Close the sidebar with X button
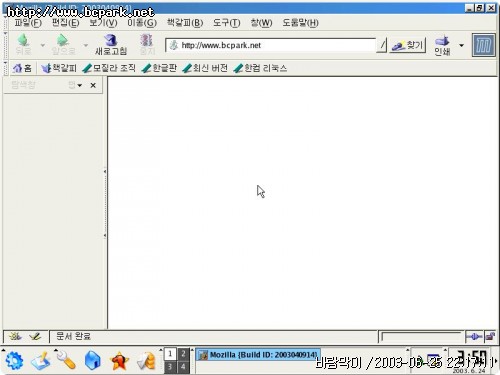The width and height of the screenshot is (500, 375). click(93, 85)
